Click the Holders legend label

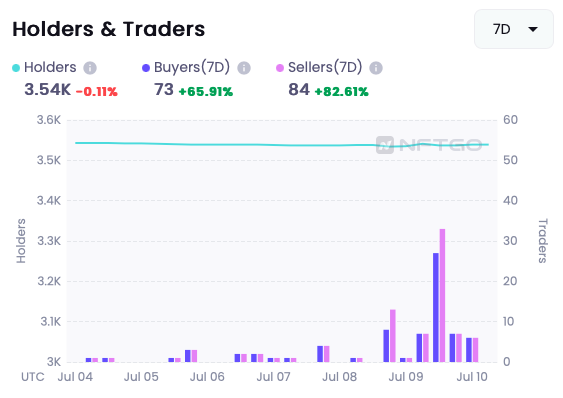(50, 67)
